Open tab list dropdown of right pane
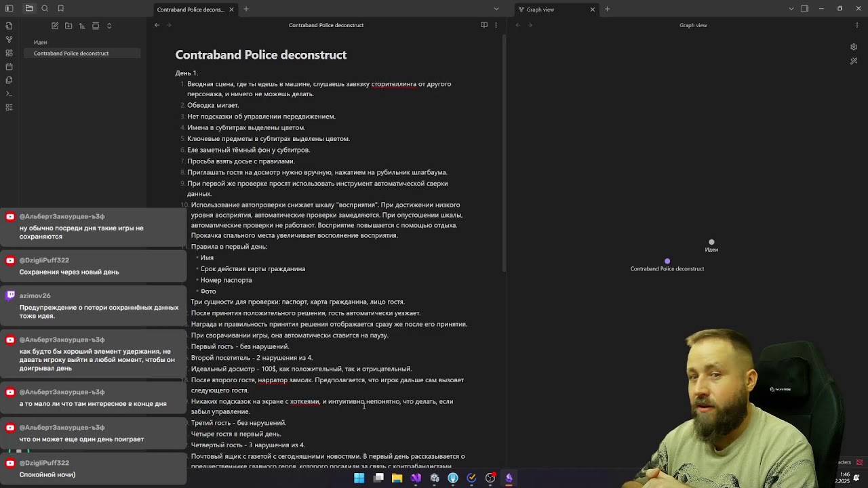This screenshot has height=488, width=868. click(x=791, y=9)
